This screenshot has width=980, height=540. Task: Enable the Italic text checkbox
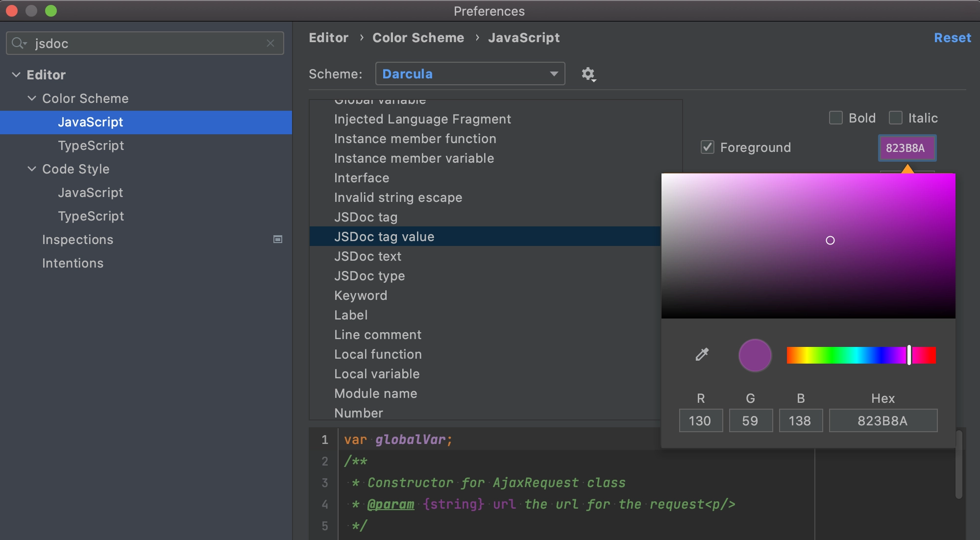(896, 118)
